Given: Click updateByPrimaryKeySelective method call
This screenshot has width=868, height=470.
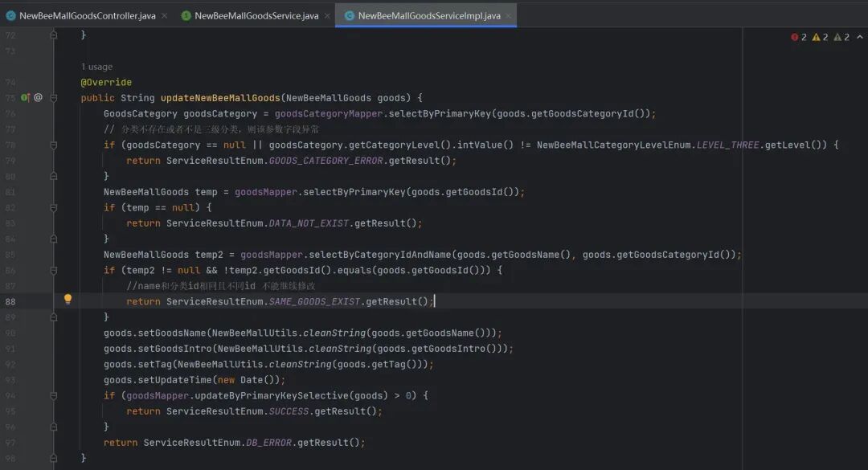Looking at the screenshot, I should pyautogui.click(x=272, y=396).
